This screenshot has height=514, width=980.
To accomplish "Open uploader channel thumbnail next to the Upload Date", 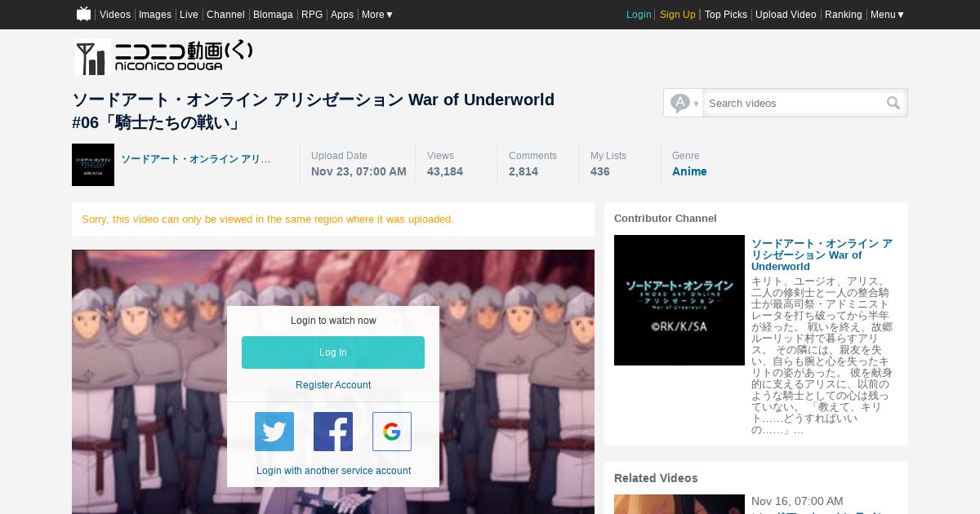I will click(93, 165).
